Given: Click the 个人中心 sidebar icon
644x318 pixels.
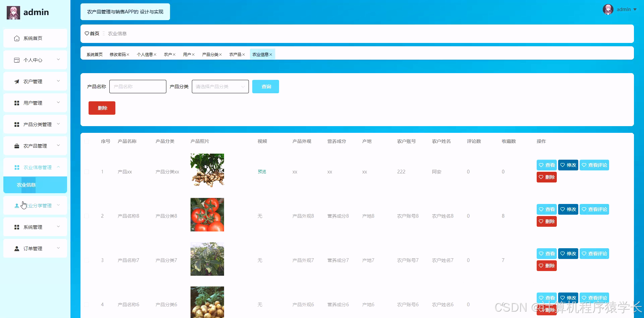Looking at the screenshot, I should click(x=17, y=60).
